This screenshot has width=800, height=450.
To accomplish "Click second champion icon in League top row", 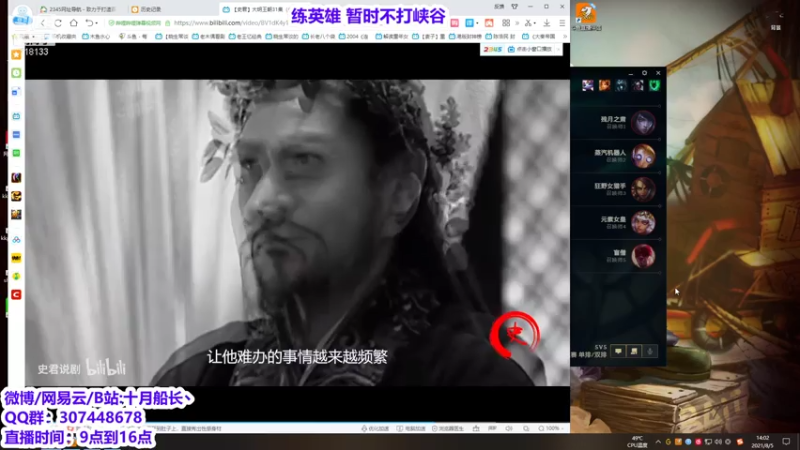I will tap(605, 85).
